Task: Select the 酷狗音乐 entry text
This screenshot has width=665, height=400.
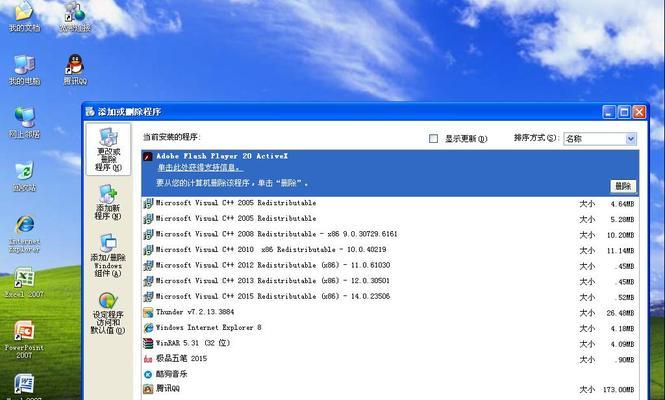Action: (171, 374)
